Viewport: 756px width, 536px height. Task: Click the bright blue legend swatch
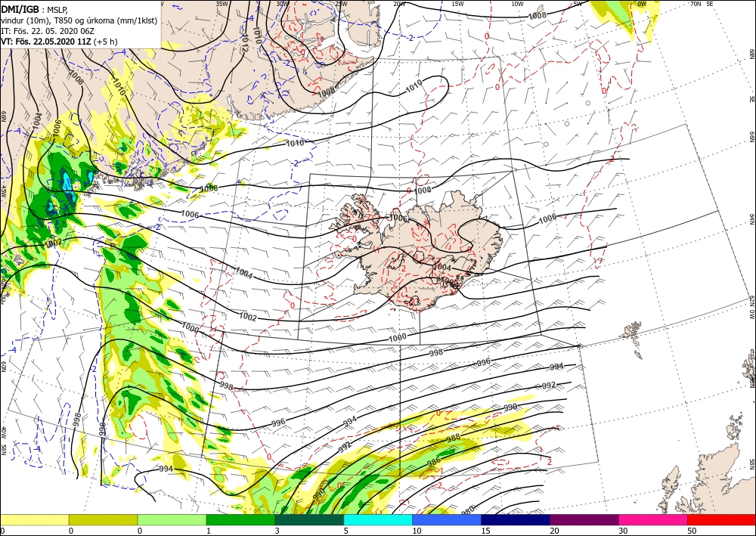tap(447, 519)
